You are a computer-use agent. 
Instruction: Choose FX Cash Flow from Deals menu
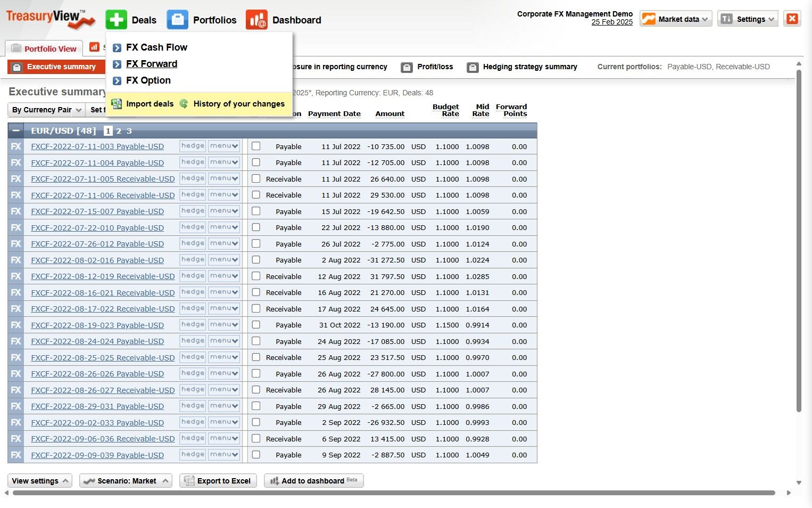(156, 47)
